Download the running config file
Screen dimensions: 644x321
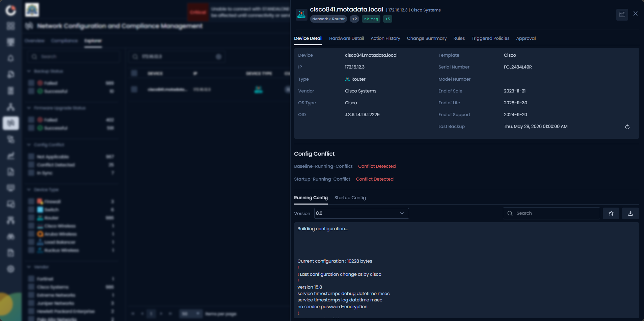(x=630, y=213)
